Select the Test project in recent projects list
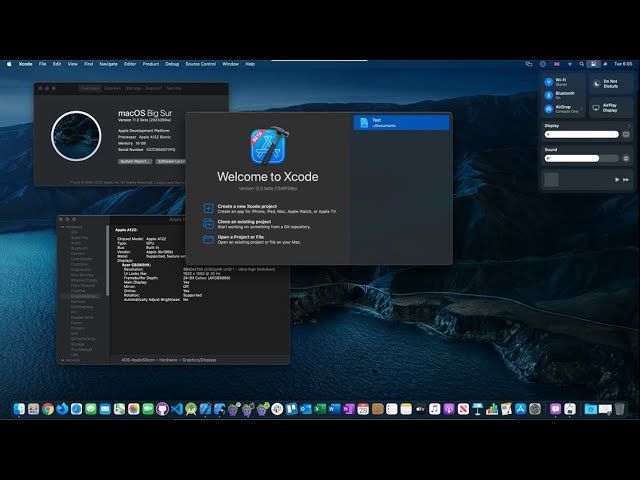 [401, 122]
